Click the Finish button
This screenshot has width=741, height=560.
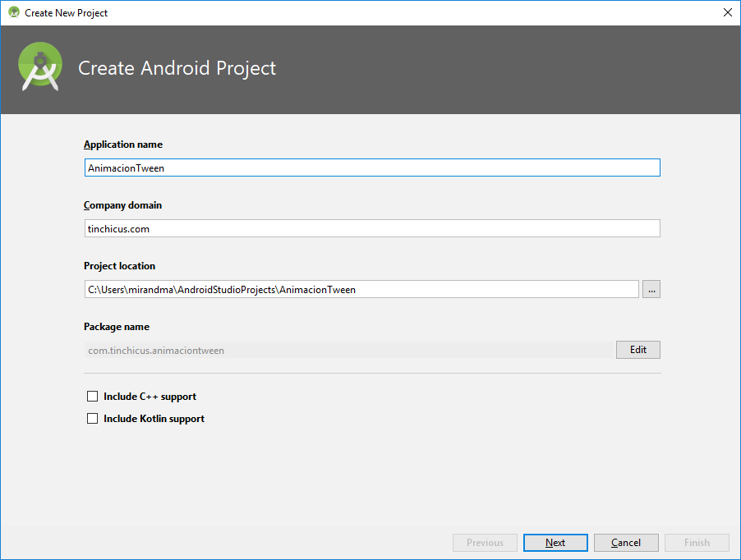pos(696,542)
